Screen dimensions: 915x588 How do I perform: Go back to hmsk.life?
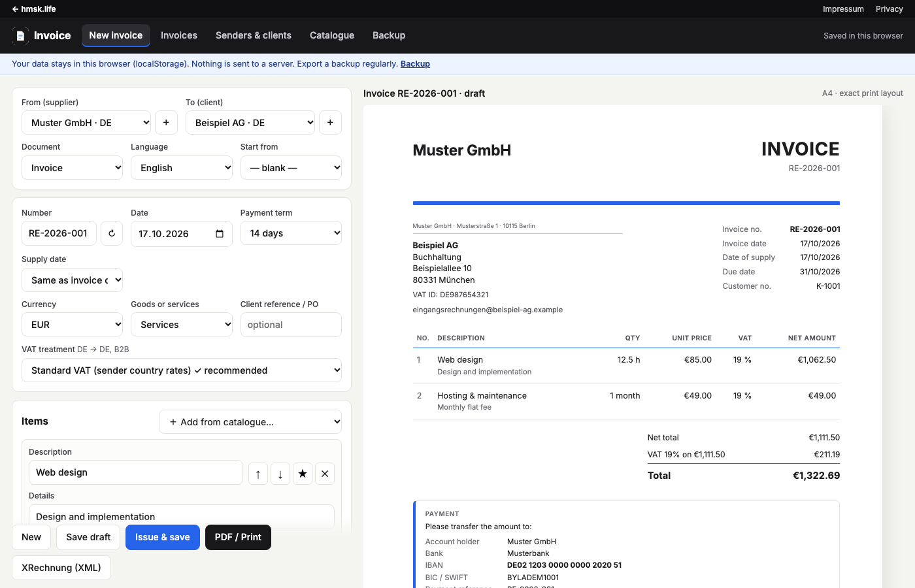pyautogui.click(x=34, y=9)
